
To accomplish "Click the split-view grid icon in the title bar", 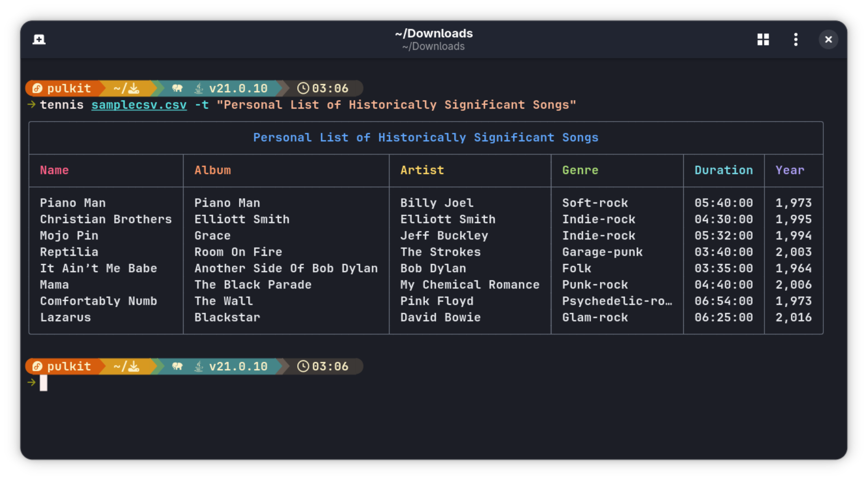I will (763, 39).
